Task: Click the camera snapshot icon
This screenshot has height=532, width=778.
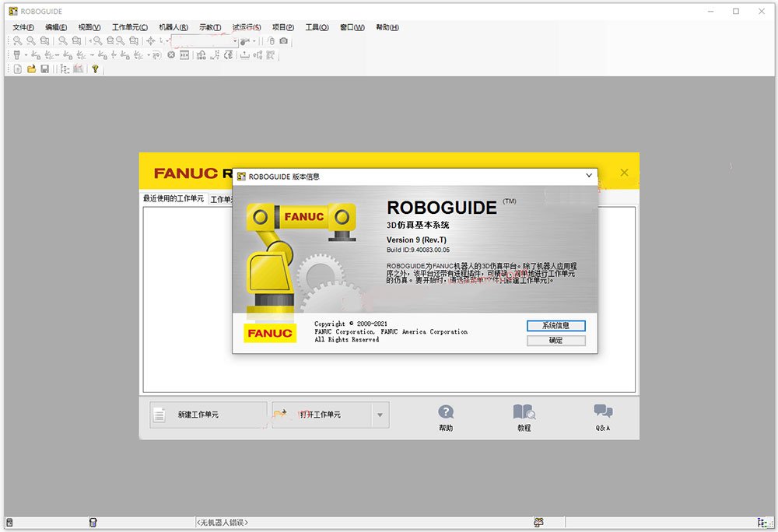Action: point(283,40)
